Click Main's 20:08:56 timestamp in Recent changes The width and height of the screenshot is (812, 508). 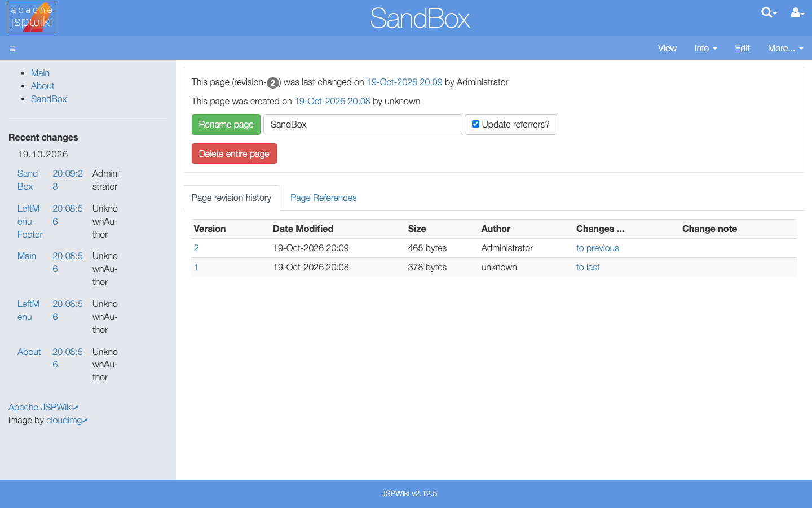click(x=68, y=262)
